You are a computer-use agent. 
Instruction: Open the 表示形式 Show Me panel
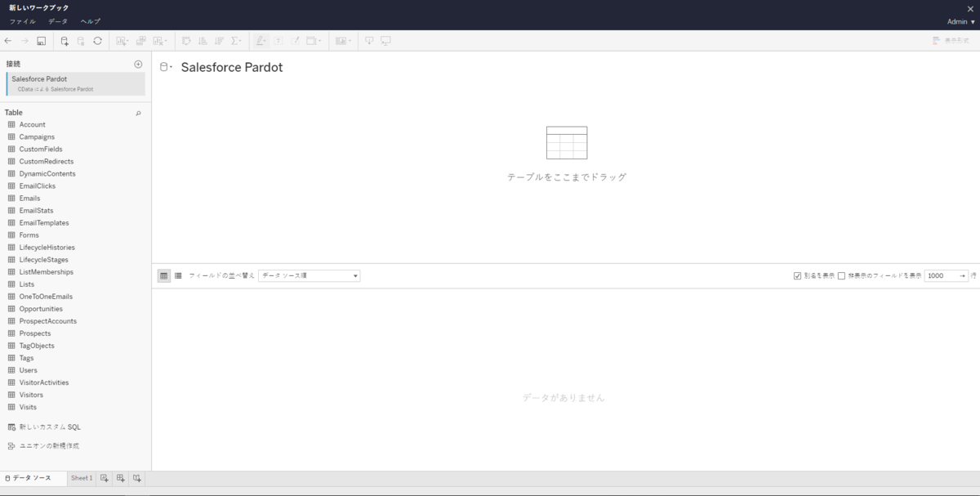coord(951,40)
